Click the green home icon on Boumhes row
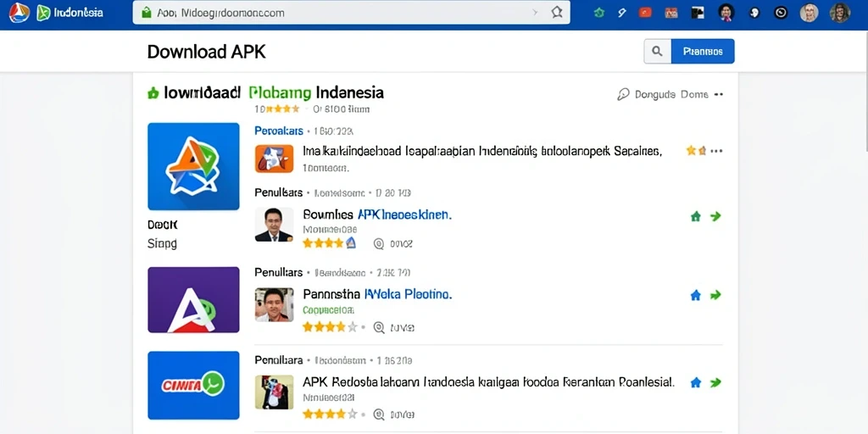Viewport: 868px width, 434px height. pyautogui.click(x=696, y=216)
